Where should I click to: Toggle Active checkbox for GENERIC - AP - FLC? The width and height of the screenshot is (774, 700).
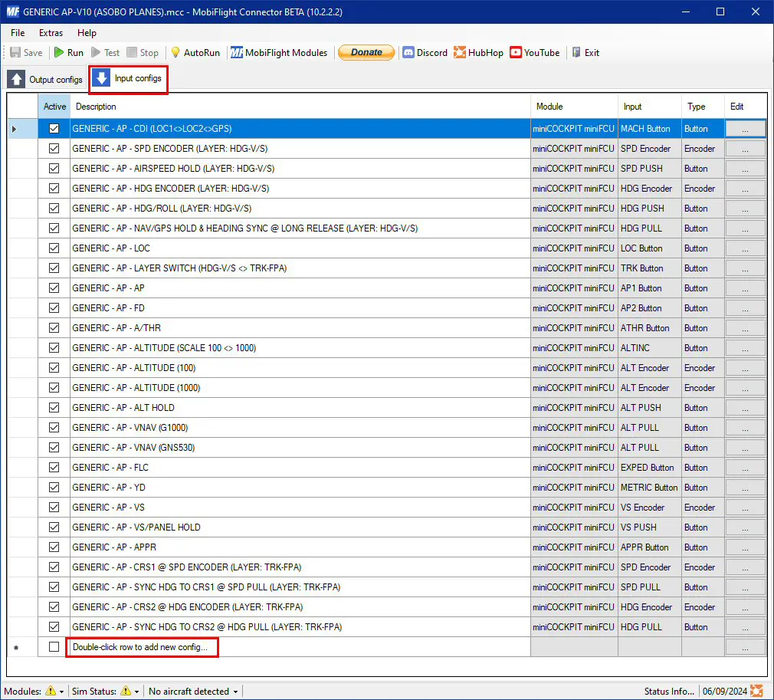click(54, 468)
